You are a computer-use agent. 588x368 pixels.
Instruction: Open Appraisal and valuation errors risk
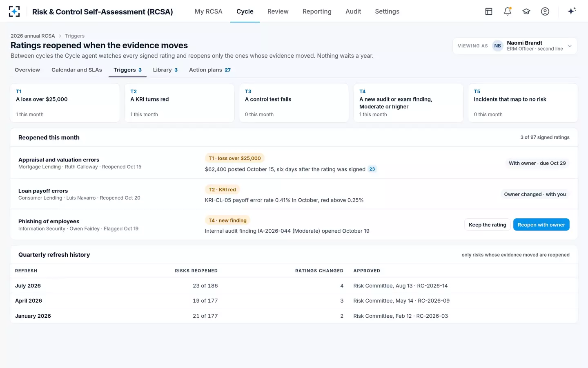pos(59,160)
